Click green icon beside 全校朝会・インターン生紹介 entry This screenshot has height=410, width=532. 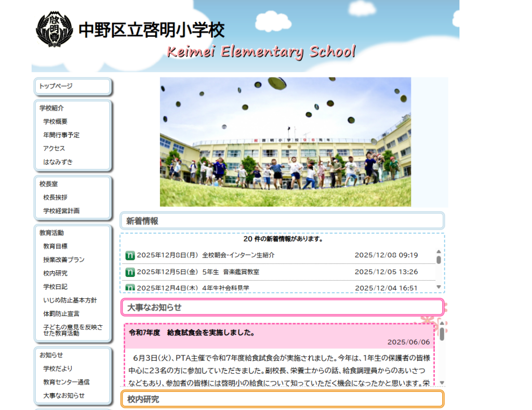130,255
